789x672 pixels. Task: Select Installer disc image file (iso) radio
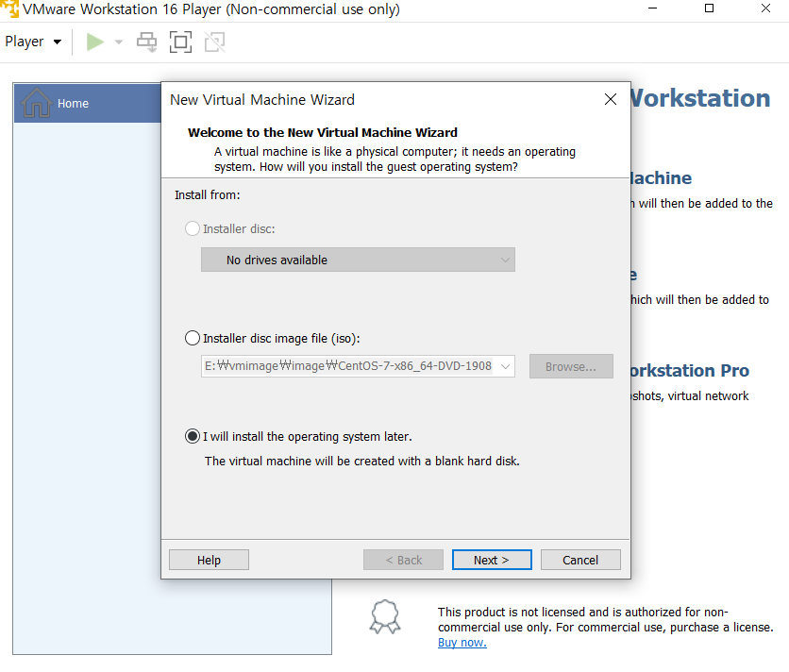[x=193, y=338]
